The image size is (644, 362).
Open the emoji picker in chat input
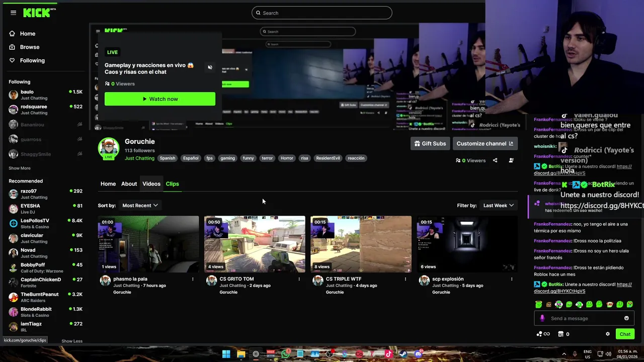[x=626, y=318]
